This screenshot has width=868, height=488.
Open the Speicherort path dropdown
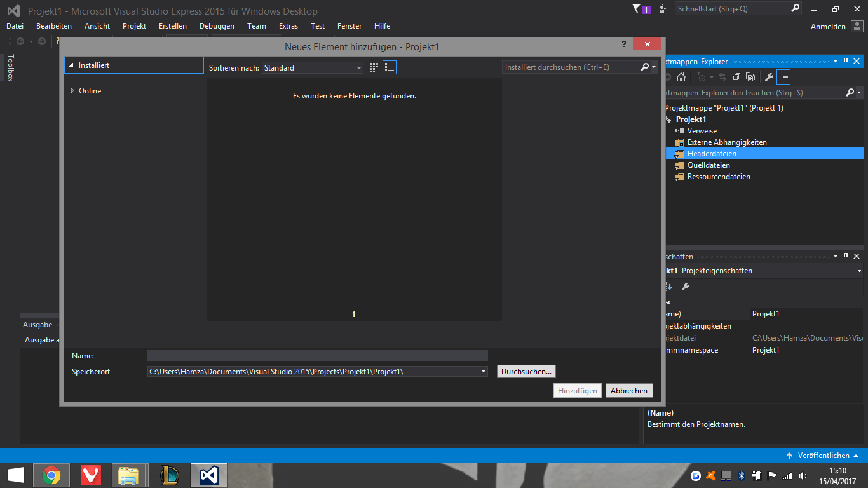[483, 372]
